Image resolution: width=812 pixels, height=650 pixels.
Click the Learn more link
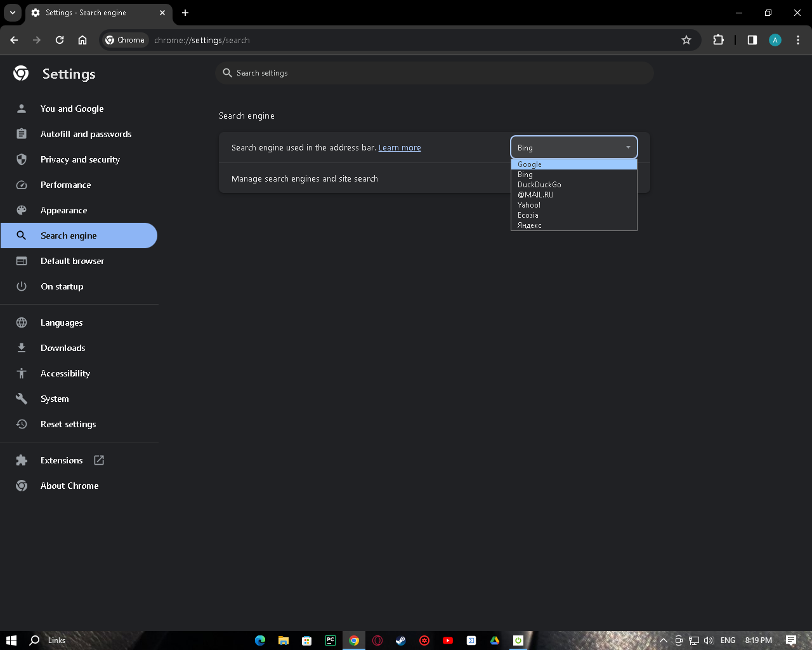tap(400, 148)
